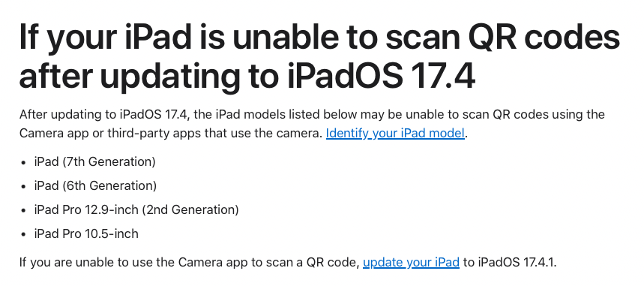Open the "Identify your iPad model" link
Viewport: 644px width, 286px height.
click(395, 134)
